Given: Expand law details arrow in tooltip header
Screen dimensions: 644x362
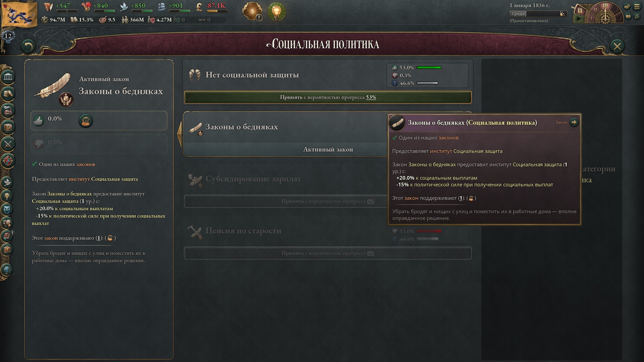Looking at the screenshot, I should (574, 122).
